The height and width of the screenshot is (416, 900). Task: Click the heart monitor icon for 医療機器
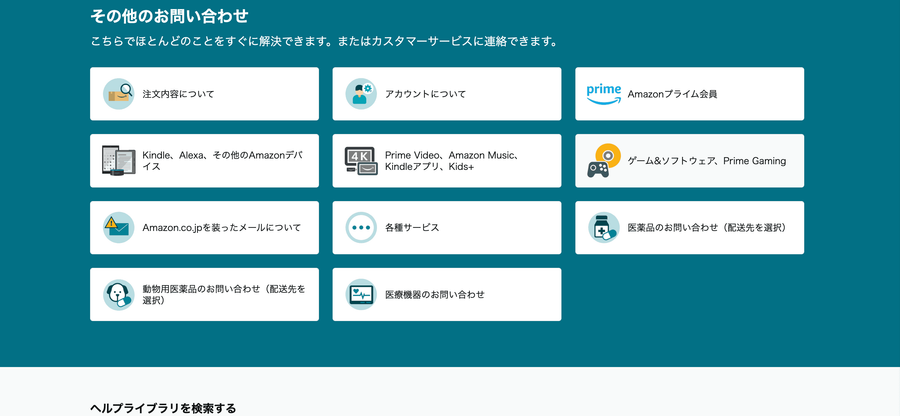361,294
